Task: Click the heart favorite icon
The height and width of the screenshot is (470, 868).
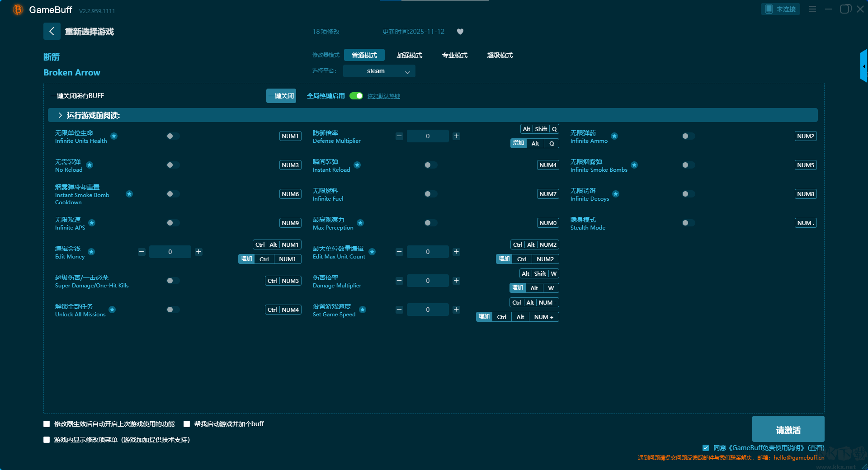Action: click(x=460, y=32)
